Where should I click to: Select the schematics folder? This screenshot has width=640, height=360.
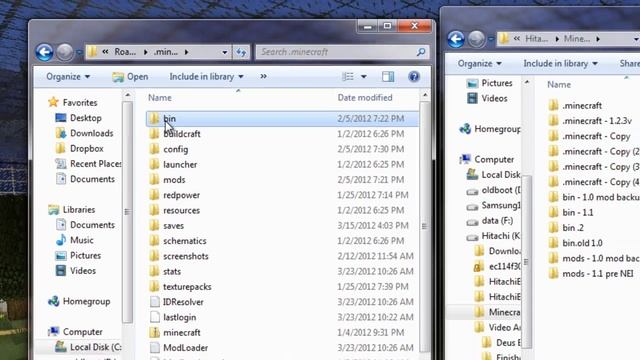(282, 241)
